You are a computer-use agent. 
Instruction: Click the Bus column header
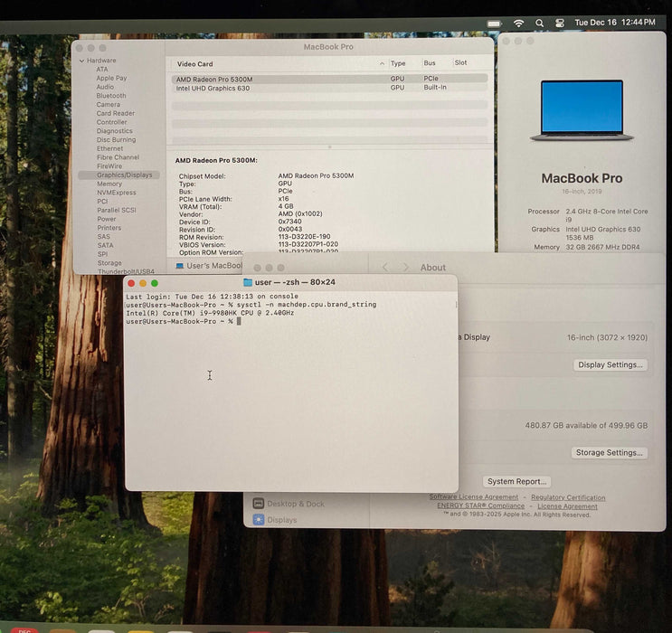(x=429, y=63)
